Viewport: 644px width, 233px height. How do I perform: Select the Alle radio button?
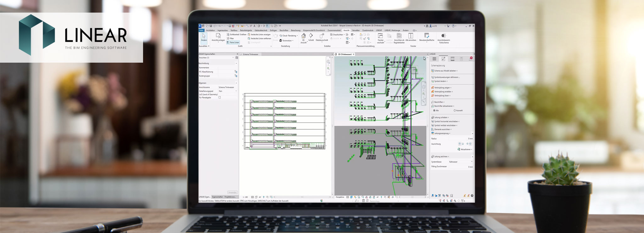(x=434, y=111)
